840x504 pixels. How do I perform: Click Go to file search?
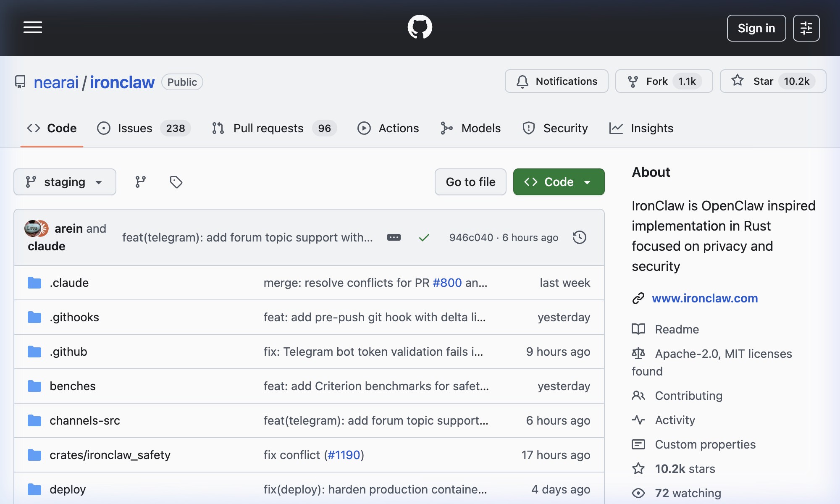coord(470,182)
